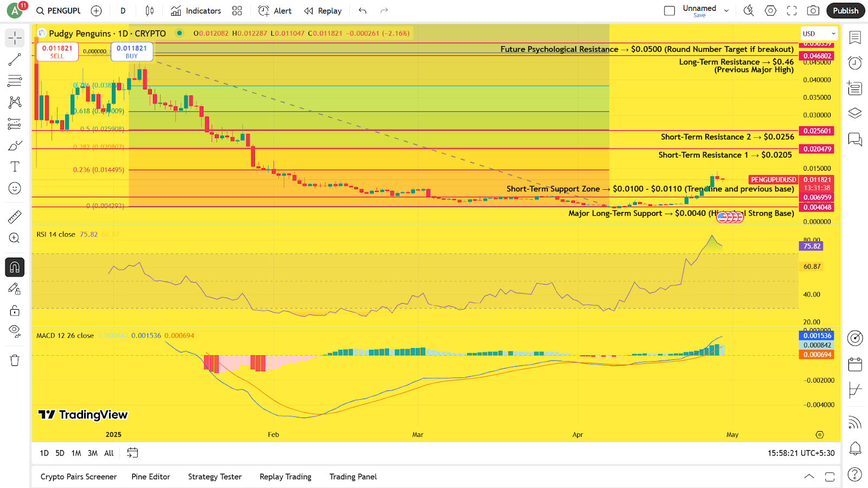Select the brush drawing tool
This screenshot has height=488, width=868.
[15, 146]
